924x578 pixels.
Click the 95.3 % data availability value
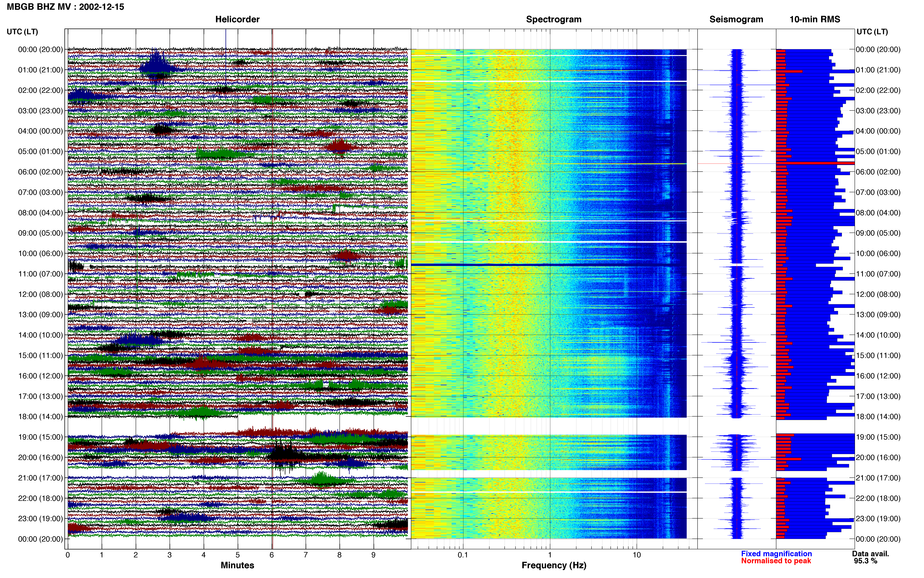pos(865,561)
